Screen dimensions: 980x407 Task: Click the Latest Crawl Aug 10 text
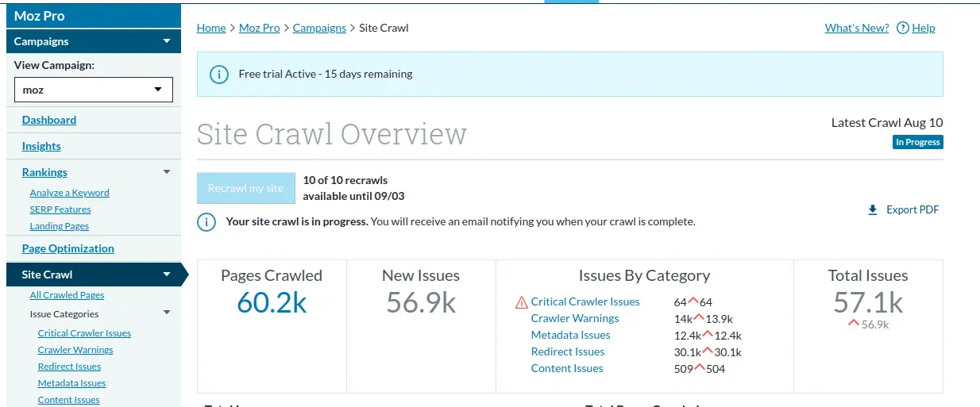click(x=887, y=122)
